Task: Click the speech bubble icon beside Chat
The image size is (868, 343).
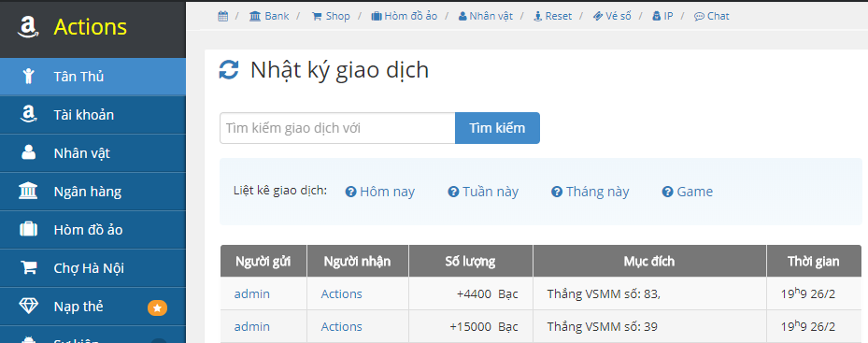Action: (x=700, y=16)
